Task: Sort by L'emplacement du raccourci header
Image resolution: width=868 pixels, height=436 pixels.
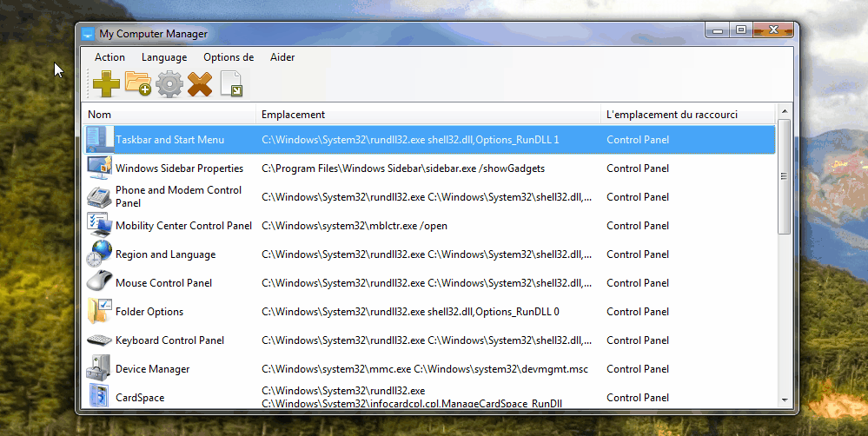Action: (x=688, y=115)
